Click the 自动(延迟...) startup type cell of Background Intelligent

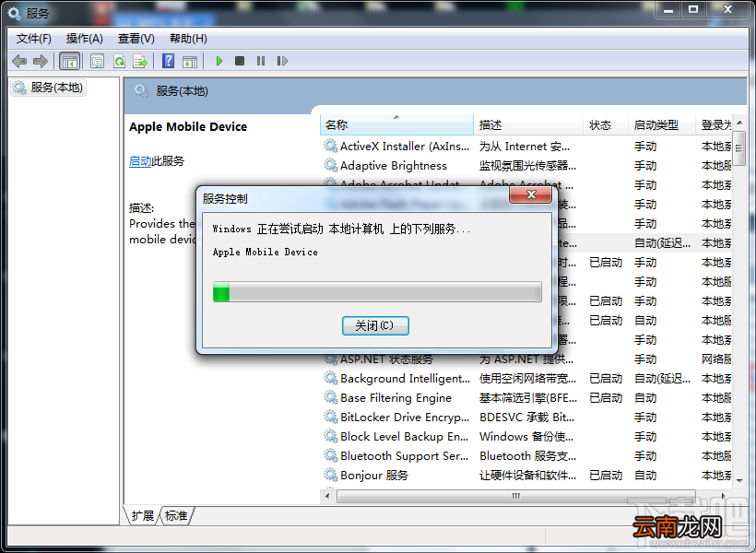coord(662,379)
